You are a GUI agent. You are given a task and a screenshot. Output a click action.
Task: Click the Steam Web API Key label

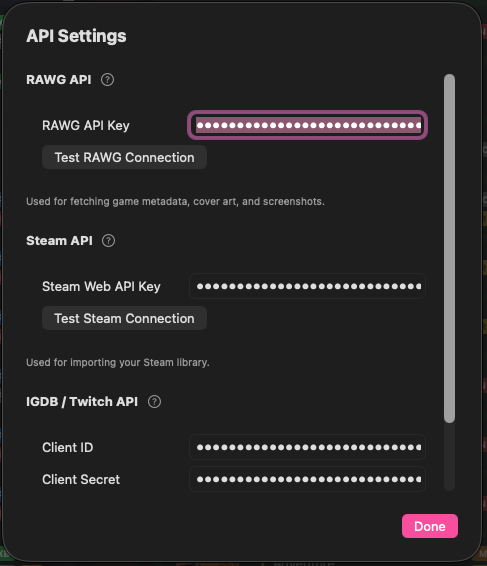101,287
